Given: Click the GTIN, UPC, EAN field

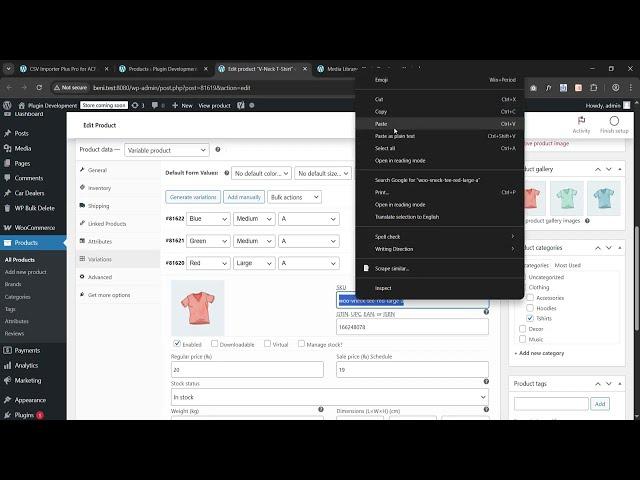Looking at the screenshot, I should click(412, 327).
